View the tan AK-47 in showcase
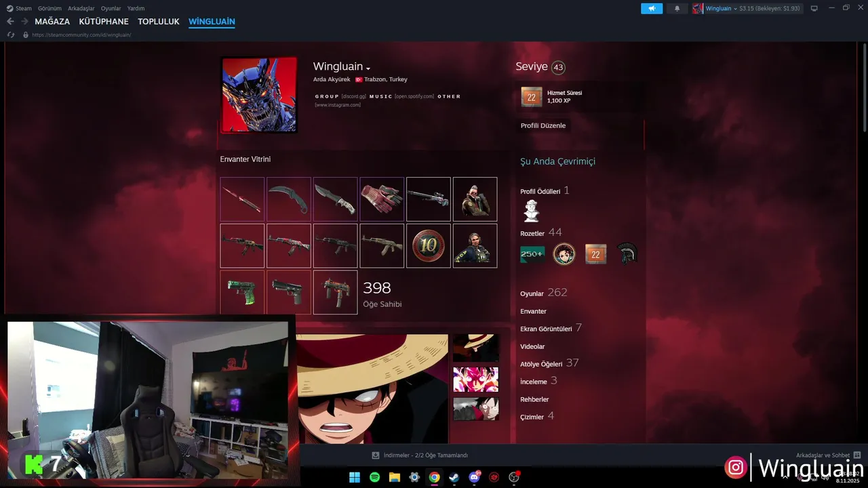Screen dimensions: 868x488 382,246
